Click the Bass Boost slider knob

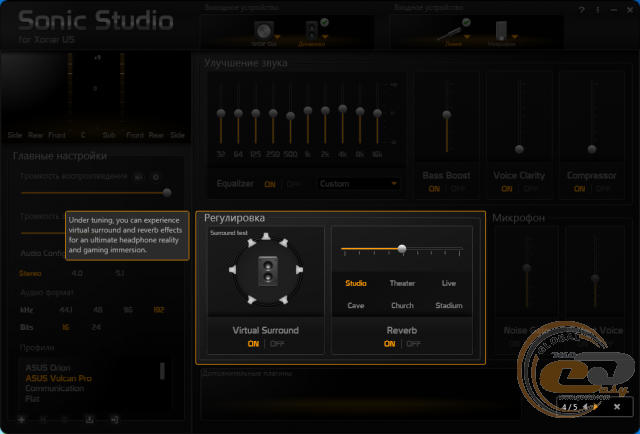click(x=447, y=115)
